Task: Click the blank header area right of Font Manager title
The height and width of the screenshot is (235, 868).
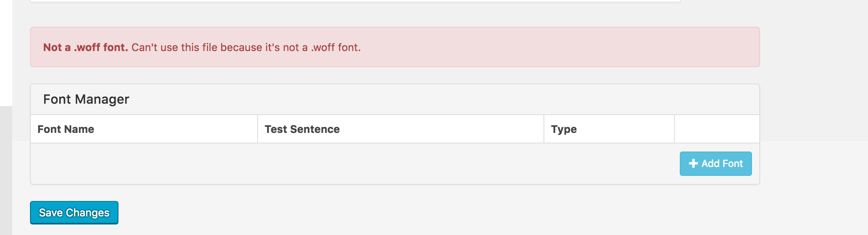Action: (x=446, y=99)
